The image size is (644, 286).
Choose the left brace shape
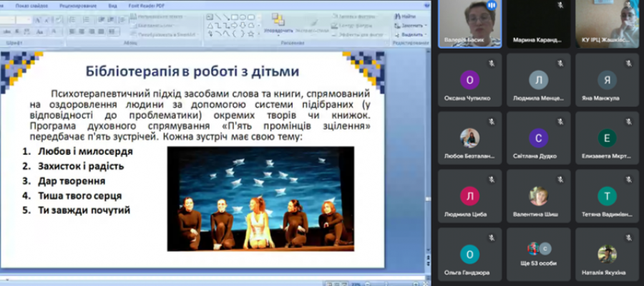(x=235, y=34)
